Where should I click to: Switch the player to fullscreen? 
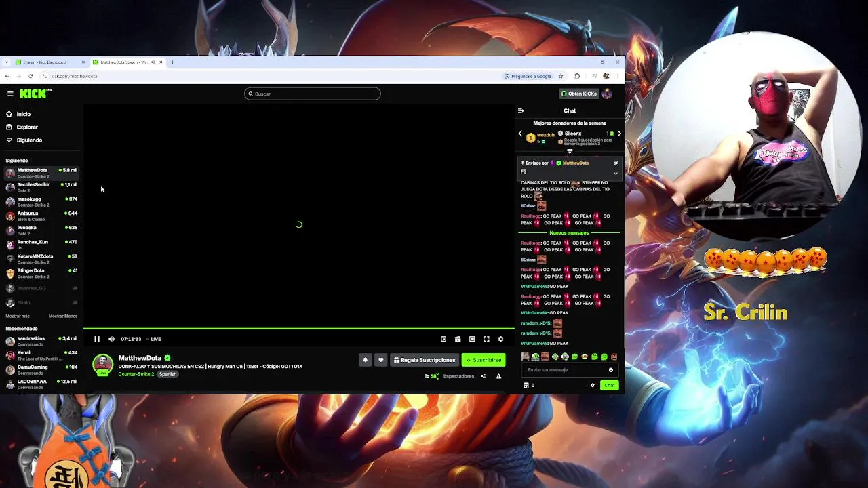pos(486,339)
